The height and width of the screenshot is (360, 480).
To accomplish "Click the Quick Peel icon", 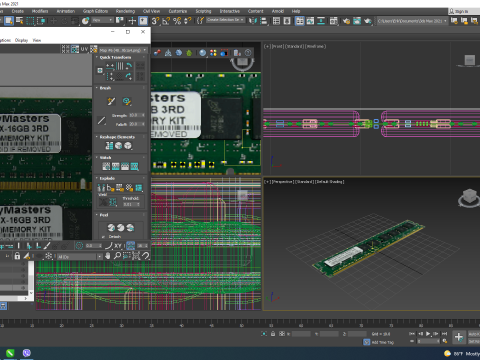I will click(111, 228).
